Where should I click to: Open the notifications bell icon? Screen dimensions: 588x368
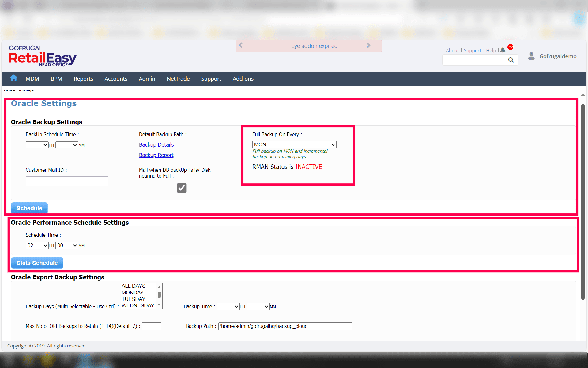(x=503, y=50)
